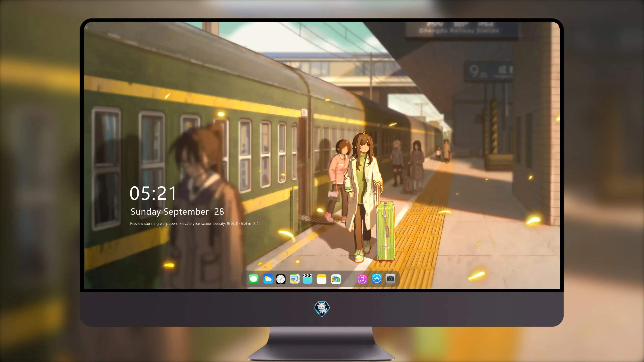This screenshot has width=644, height=362.
Task: Open the App Store icon
Action: click(x=377, y=279)
